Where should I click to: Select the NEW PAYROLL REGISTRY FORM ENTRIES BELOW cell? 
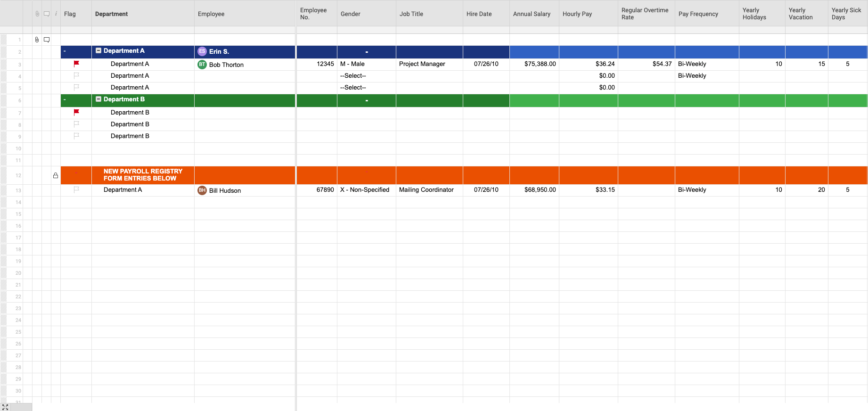pos(143,175)
